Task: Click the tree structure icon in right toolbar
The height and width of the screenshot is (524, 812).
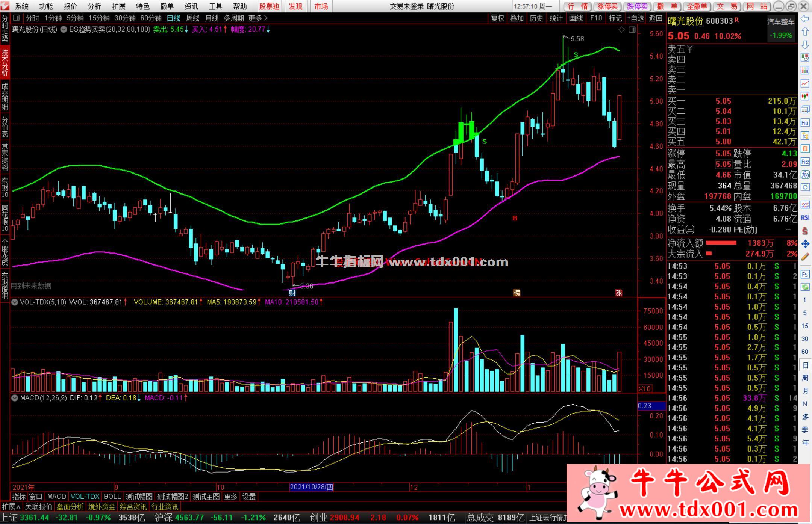Action: [805, 136]
